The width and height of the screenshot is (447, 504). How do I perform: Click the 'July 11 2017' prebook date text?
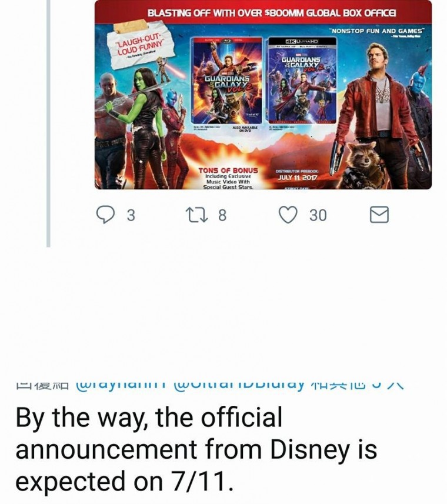click(x=297, y=178)
